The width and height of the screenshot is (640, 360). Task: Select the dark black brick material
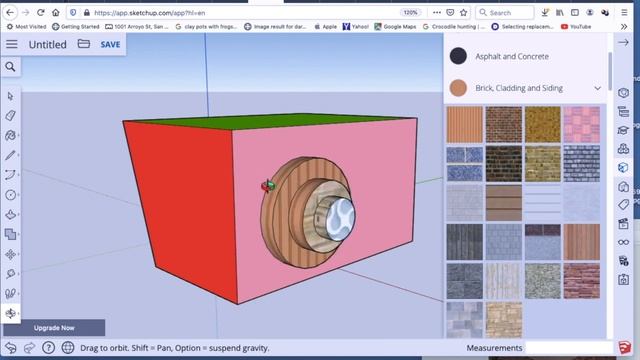pyautogui.click(x=504, y=164)
